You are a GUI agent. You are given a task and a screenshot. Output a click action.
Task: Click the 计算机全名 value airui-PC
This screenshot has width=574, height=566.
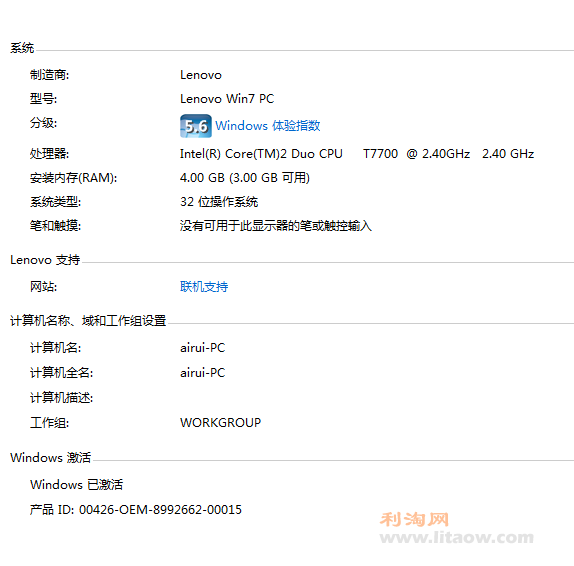tap(202, 373)
